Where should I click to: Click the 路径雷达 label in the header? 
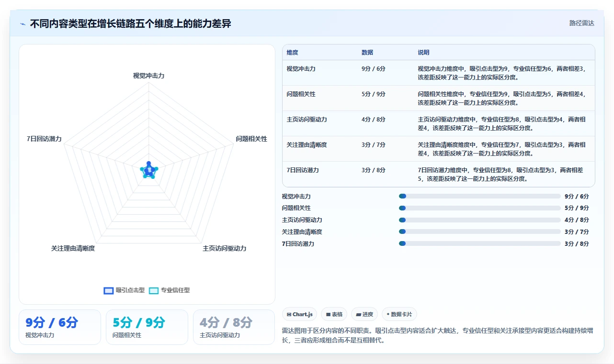(x=581, y=23)
